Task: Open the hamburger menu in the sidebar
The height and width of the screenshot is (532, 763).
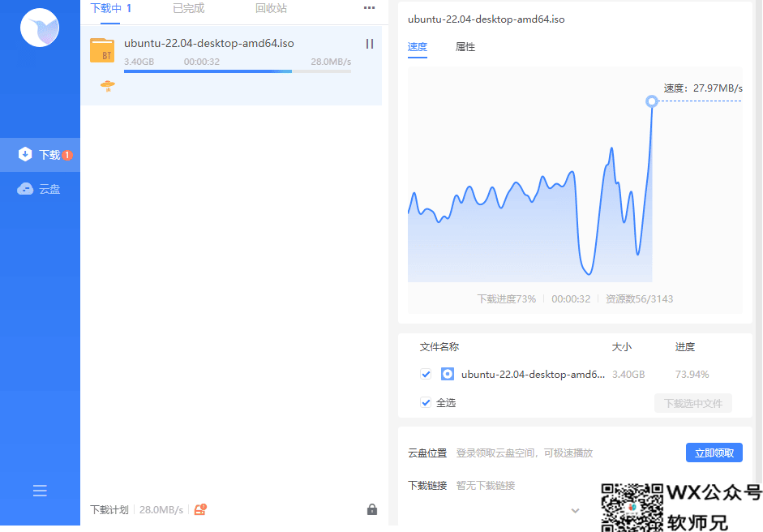Action: coord(40,490)
